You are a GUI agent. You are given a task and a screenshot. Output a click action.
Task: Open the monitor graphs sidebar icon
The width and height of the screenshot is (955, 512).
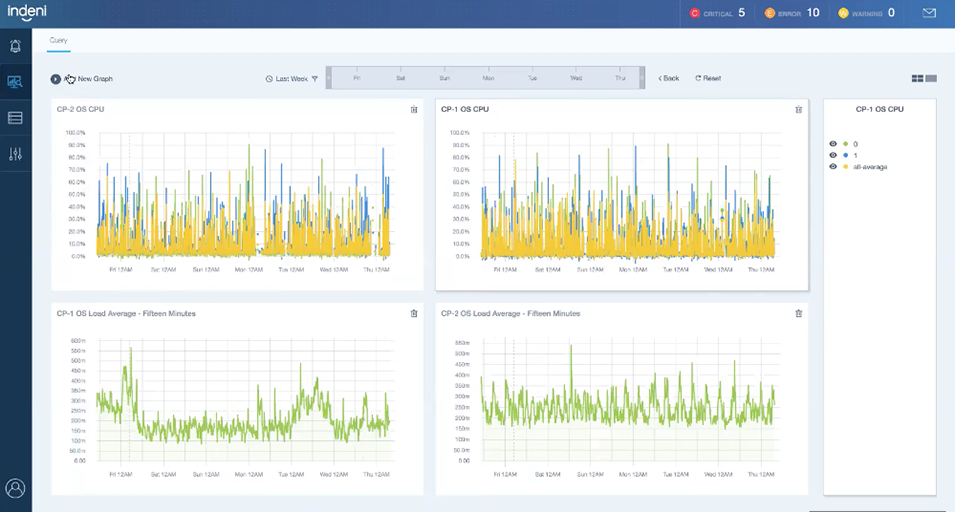tap(15, 82)
